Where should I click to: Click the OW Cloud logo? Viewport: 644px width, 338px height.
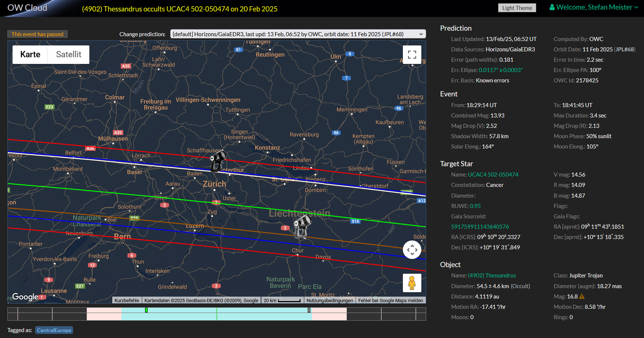(x=27, y=8)
